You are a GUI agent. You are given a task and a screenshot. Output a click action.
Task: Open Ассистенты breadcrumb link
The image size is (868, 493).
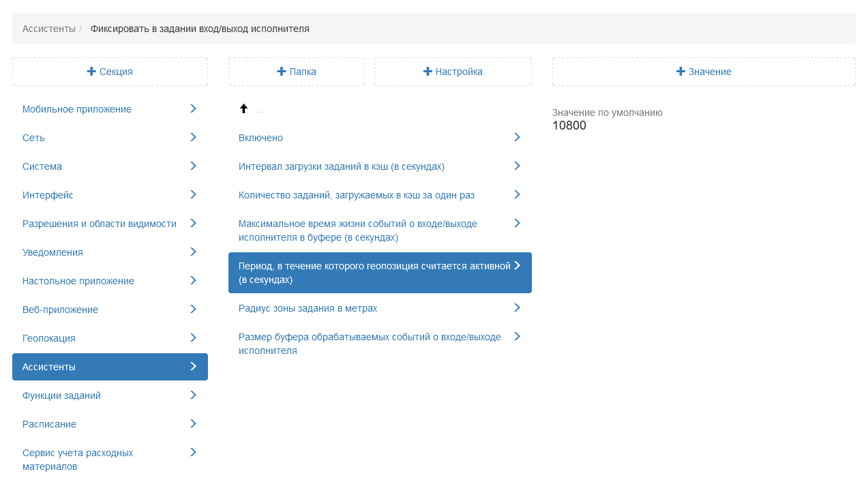[48, 29]
